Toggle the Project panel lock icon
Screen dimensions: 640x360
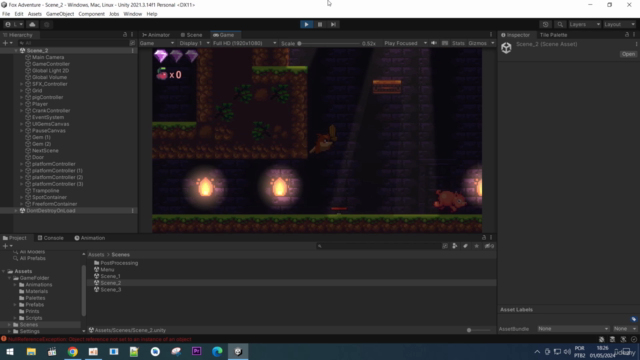tap(484, 238)
